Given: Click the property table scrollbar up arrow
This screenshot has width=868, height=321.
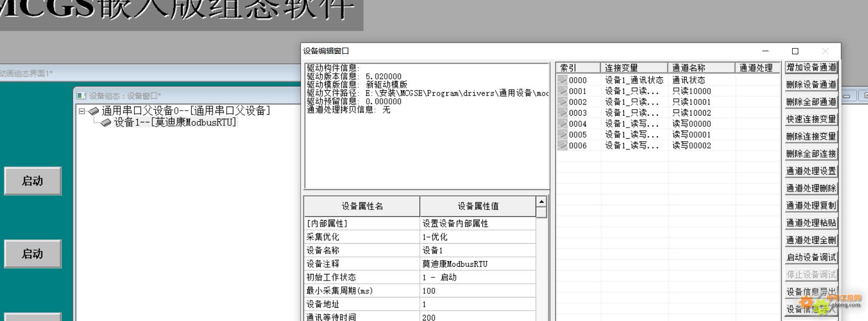Looking at the screenshot, I should [541, 201].
